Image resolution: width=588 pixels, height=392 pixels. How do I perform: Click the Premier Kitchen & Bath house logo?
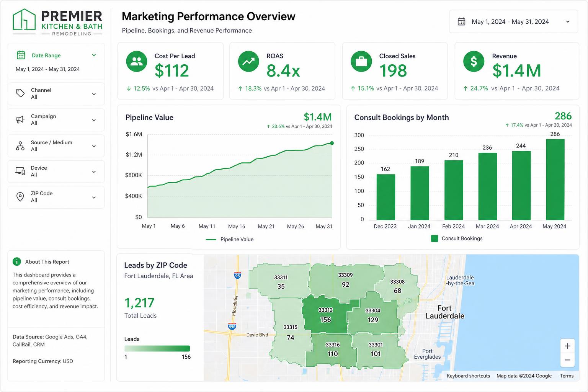point(24,20)
